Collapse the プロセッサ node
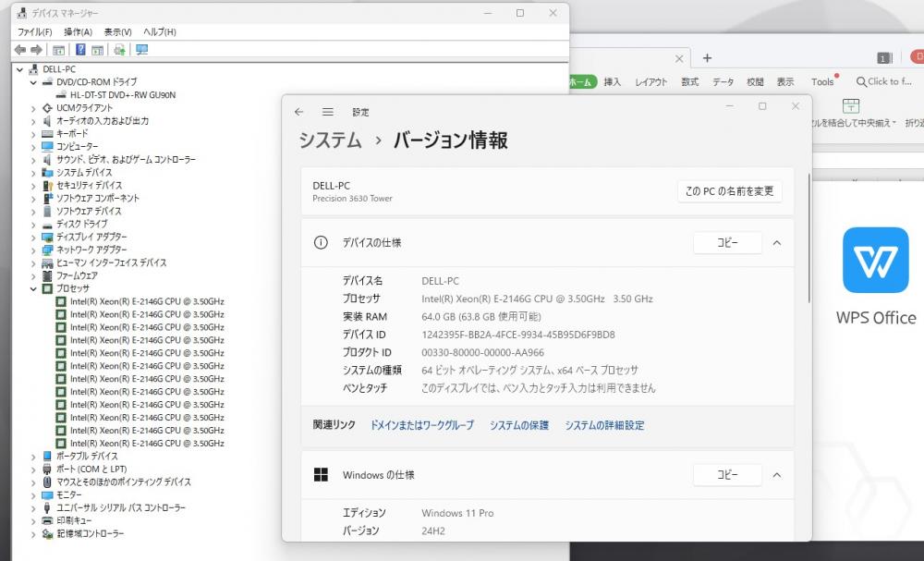Image resolution: width=924 pixels, height=561 pixels. [x=33, y=288]
